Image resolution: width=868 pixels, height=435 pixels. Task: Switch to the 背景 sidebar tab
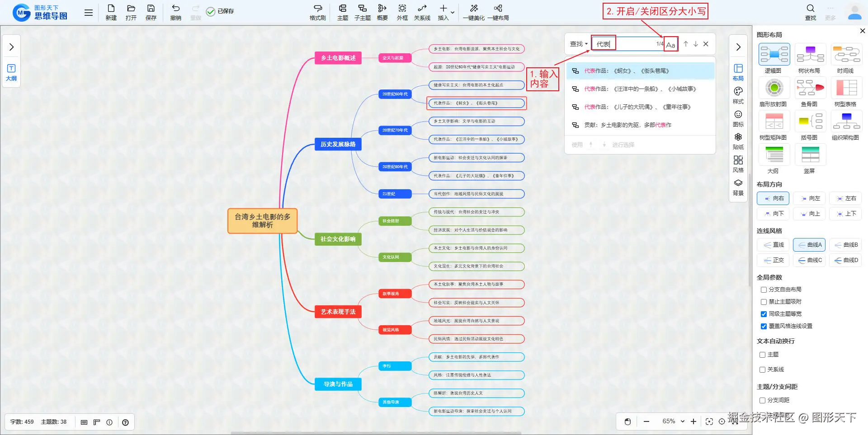(738, 187)
